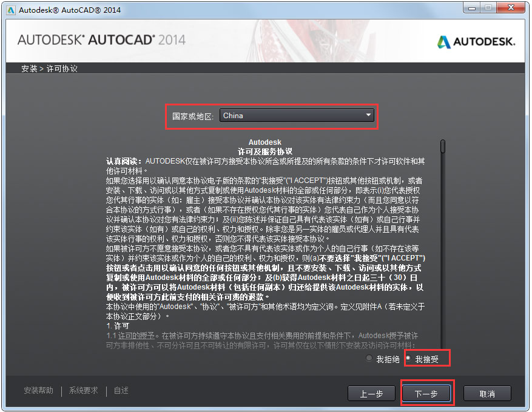Open the 自述 link
Viewport: 532px width, 412px height.
(121, 390)
